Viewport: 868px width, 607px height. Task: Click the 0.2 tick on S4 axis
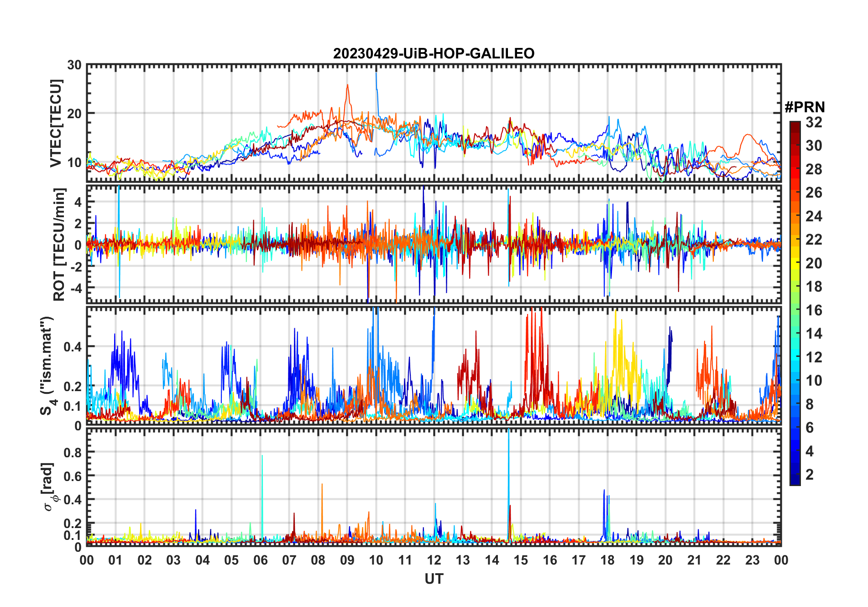[x=73, y=386]
